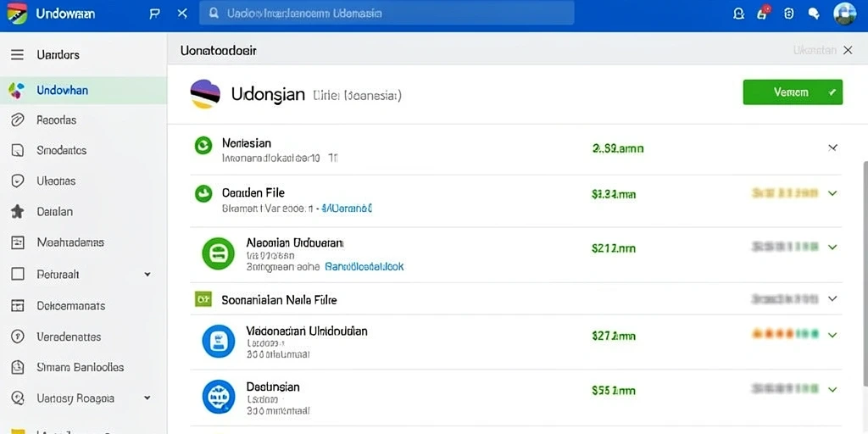Click the Oenden File row title

[x=253, y=192]
